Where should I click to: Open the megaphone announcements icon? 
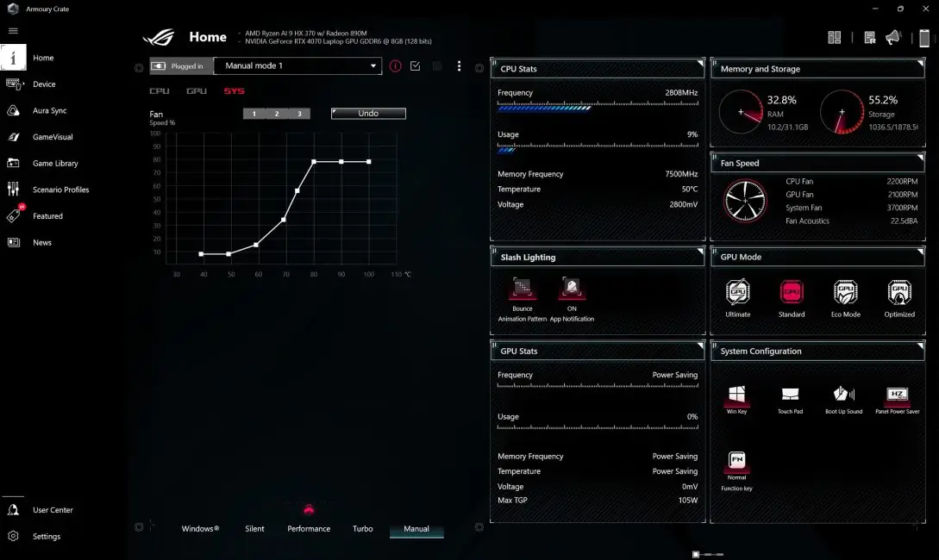click(893, 38)
